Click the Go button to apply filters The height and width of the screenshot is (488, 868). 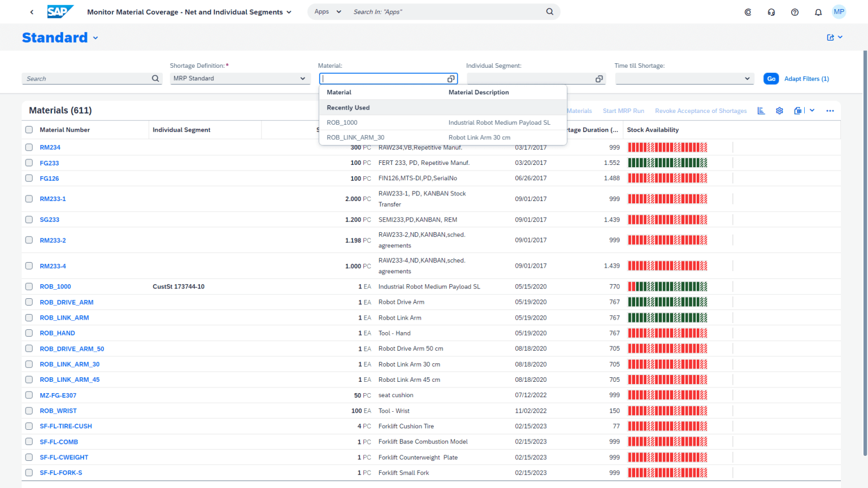[771, 79]
